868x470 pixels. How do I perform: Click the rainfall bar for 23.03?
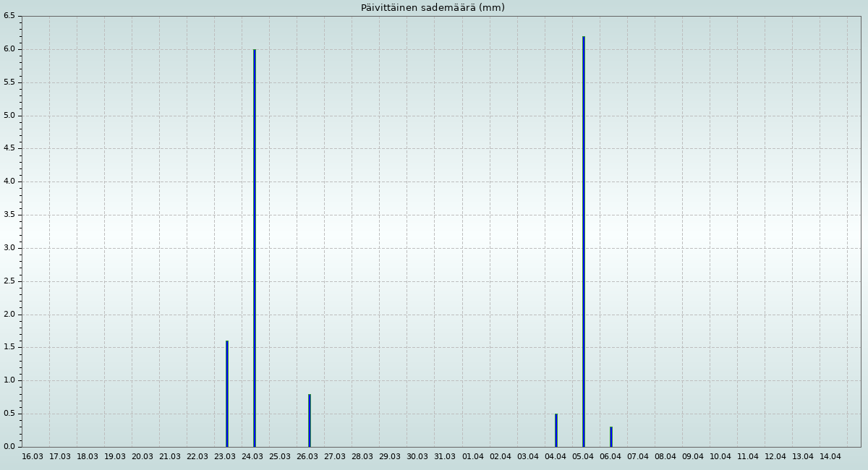[x=227, y=394]
